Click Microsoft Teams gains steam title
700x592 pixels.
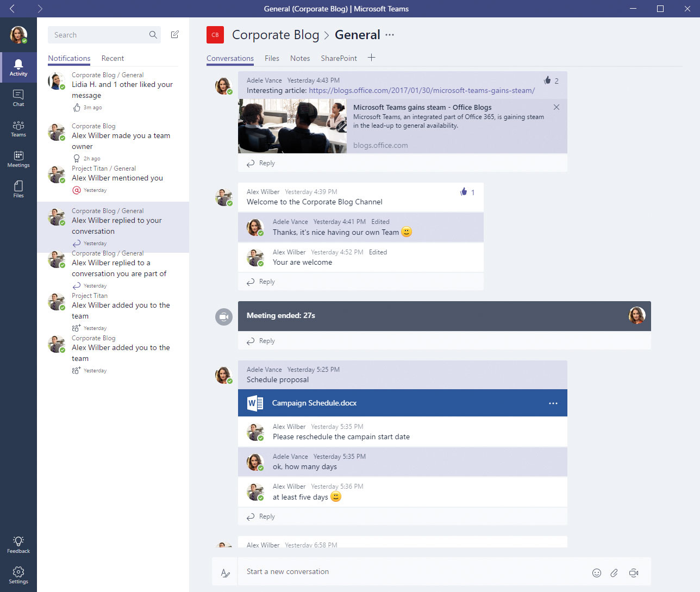422,108
